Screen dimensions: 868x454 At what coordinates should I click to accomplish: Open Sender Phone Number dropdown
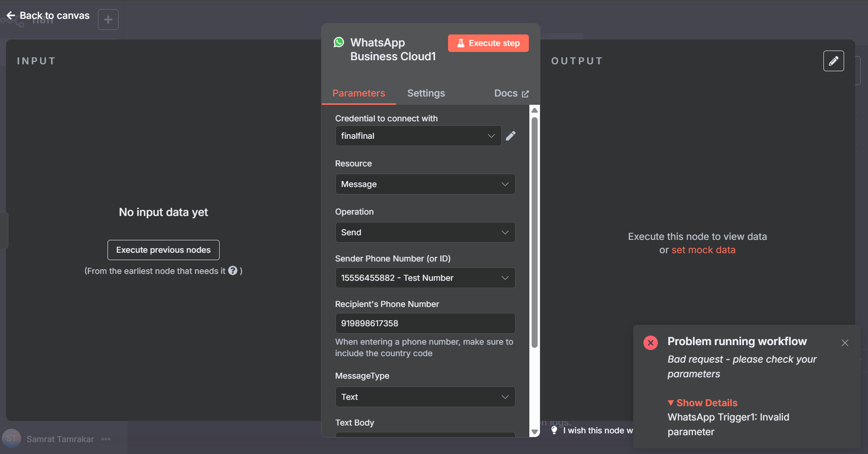tap(425, 278)
